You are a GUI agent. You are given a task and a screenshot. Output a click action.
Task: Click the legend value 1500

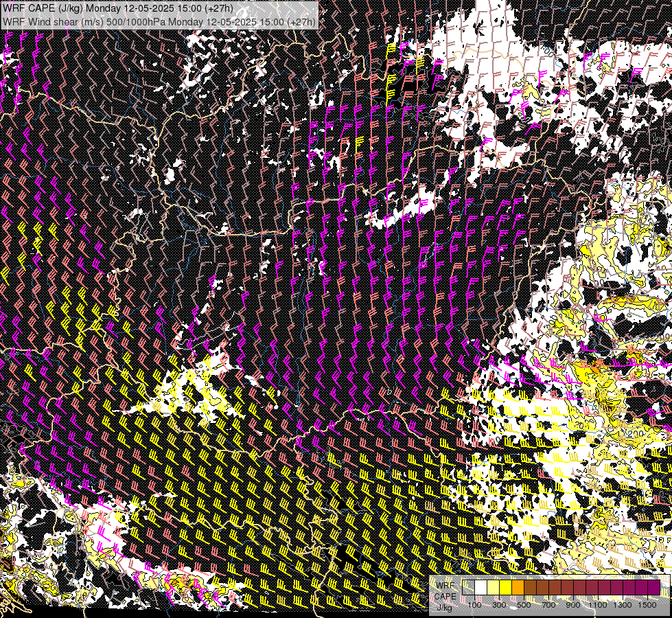point(647,605)
